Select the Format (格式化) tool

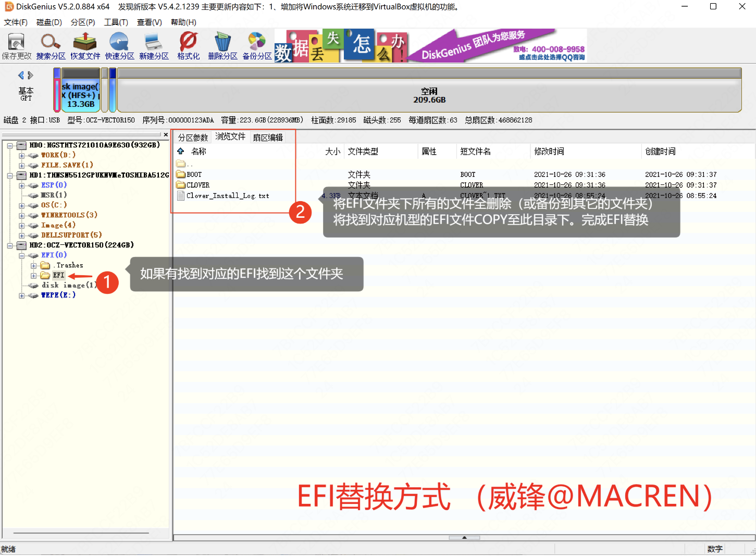tap(188, 46)
